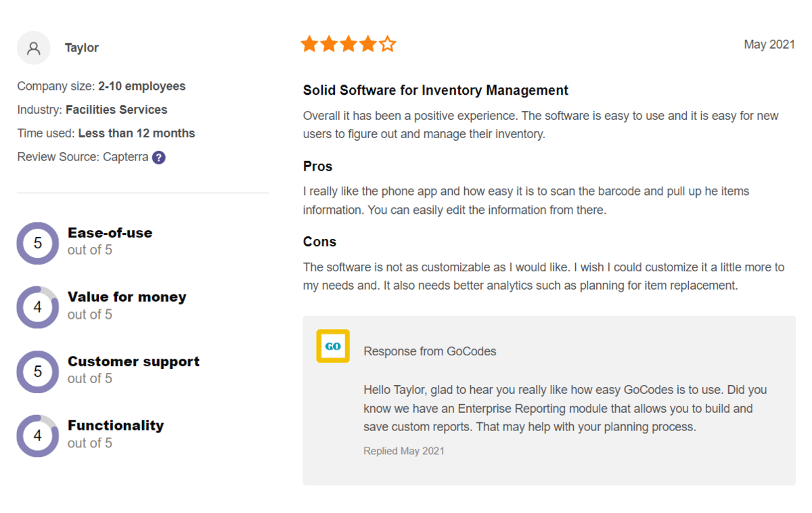Click the Cons heading

[319, 242]
